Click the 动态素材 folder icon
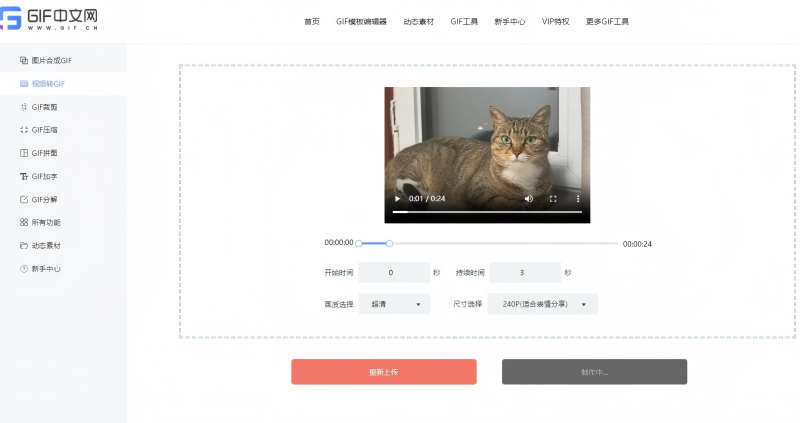The height and width of the screenshot is (423, 800). 23,245
